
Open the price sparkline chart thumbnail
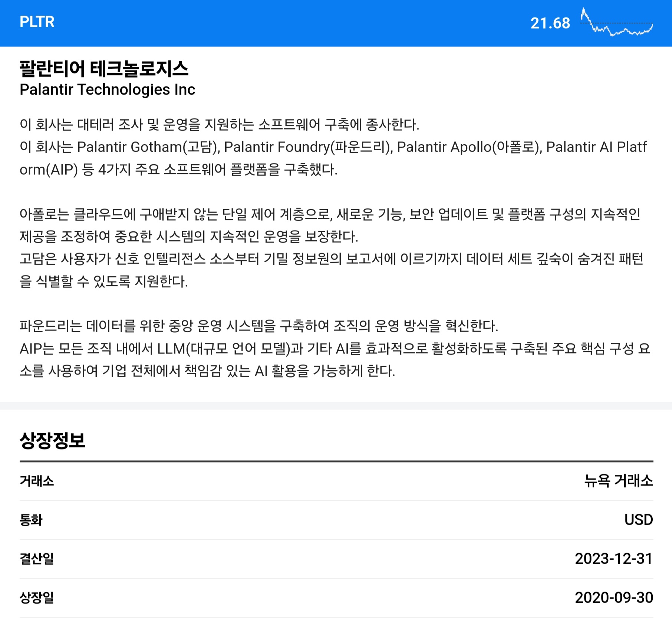[616, 22]
